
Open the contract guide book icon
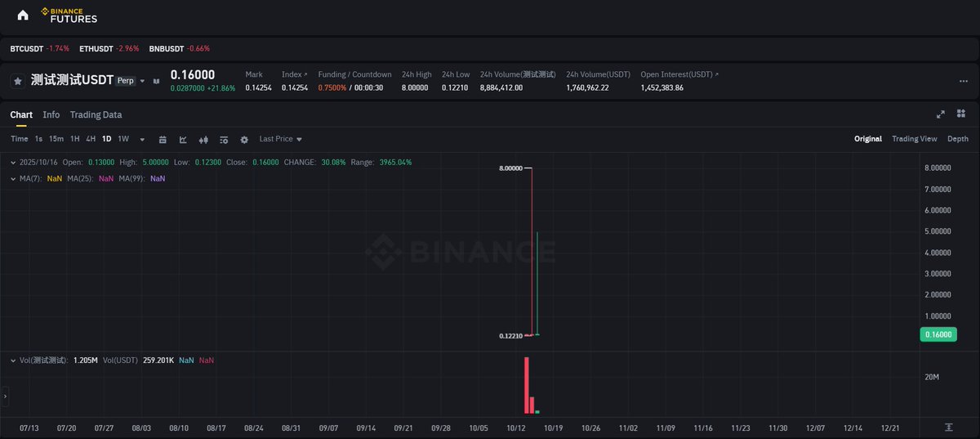(x=156, y=81)
